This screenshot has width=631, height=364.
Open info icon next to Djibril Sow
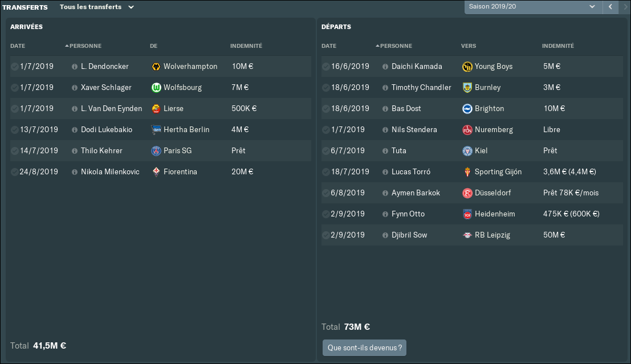pyautogui.click(x=385, y=235)
